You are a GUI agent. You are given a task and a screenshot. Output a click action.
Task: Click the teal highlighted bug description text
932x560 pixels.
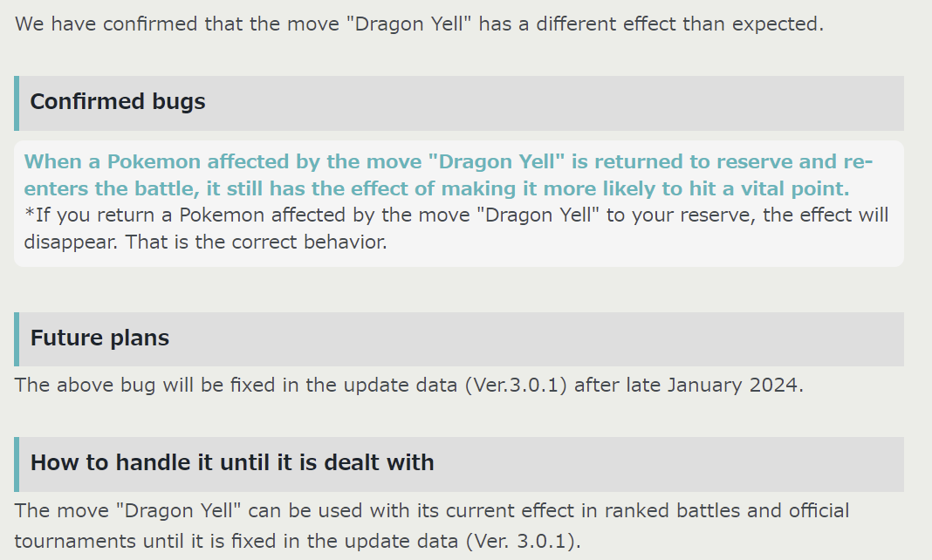click(x=449, y=175)
